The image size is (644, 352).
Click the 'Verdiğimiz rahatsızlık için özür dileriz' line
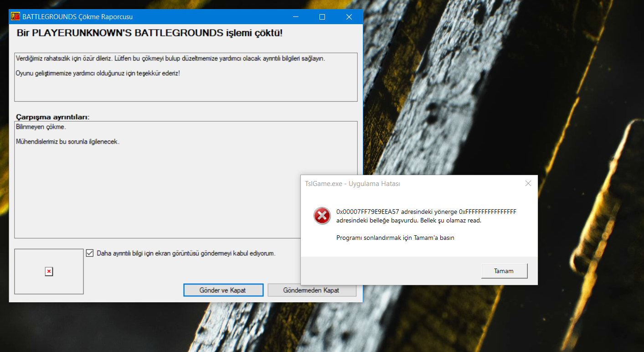click(x=170, y=58)
